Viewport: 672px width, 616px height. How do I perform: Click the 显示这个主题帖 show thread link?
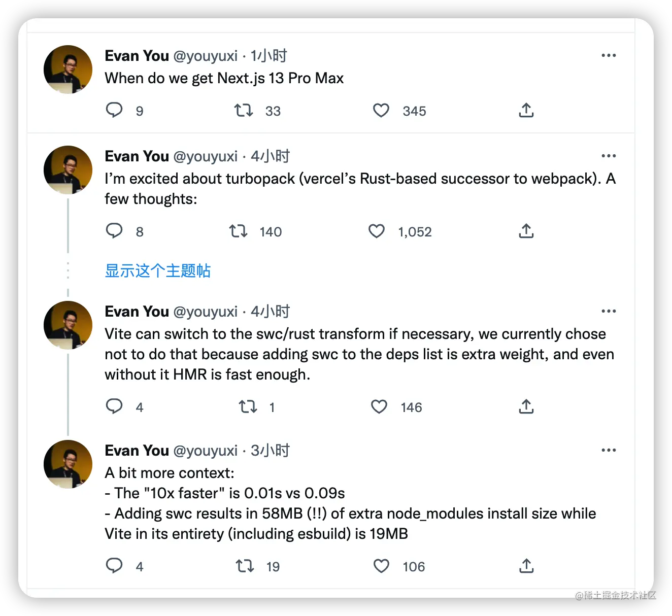(157, 270)
